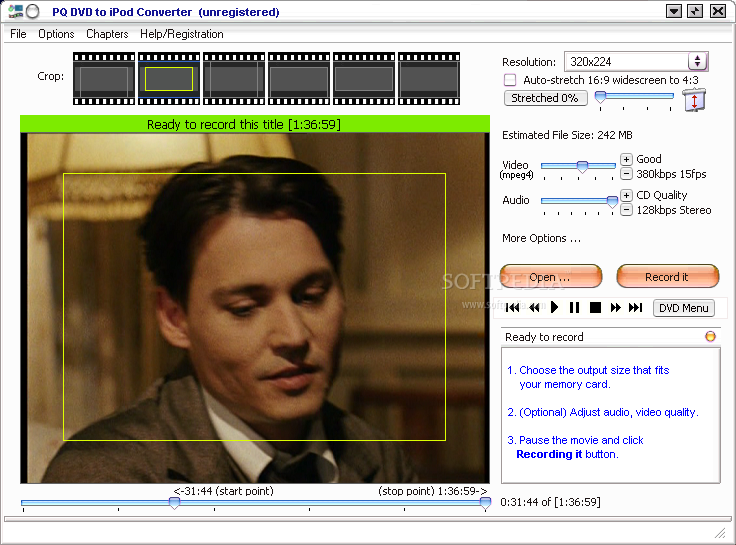The image size is (736, 545).
Task: Decrease video quality with minus button
Action: tap(626, 174)
